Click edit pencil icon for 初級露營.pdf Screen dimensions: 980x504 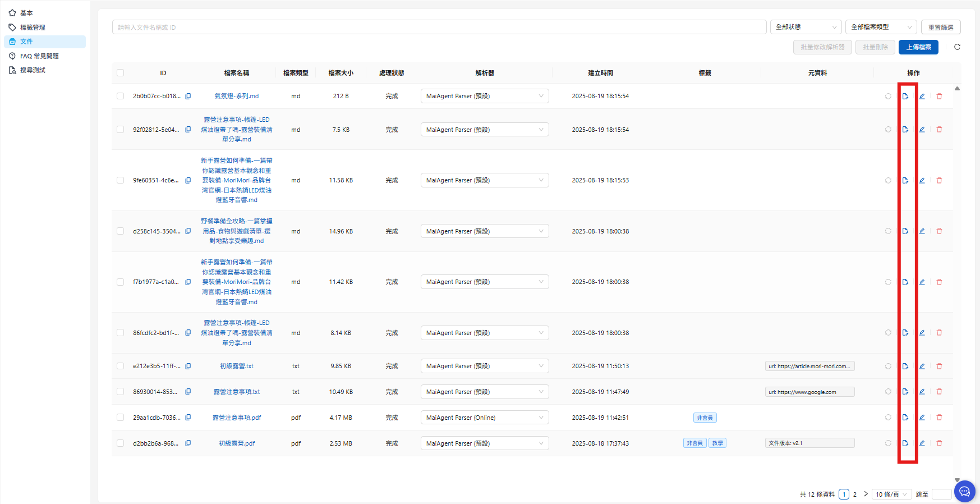pyautogui.click(x=922, y=443)
